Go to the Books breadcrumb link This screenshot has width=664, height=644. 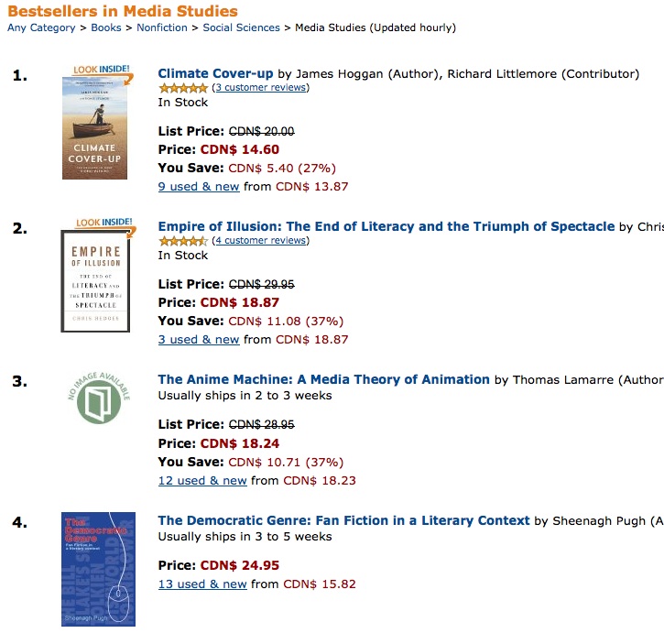click(106, 27)
